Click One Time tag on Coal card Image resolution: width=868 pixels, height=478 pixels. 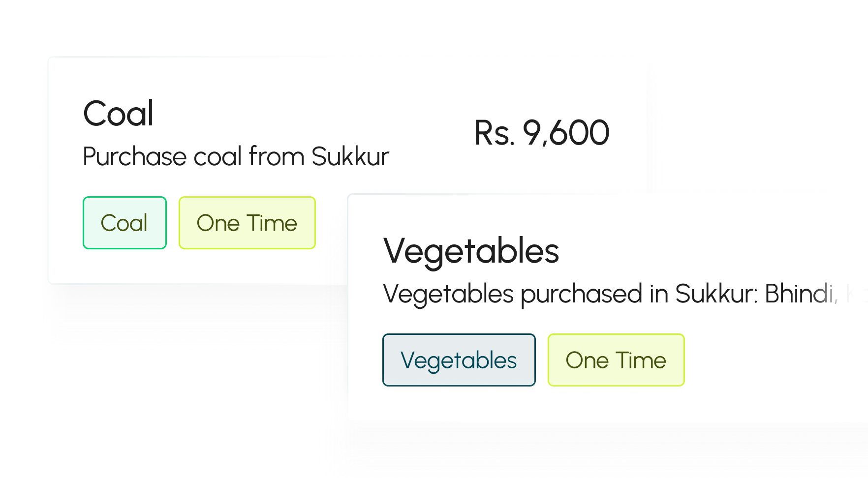pyautogui.click(x=247, y=223)
